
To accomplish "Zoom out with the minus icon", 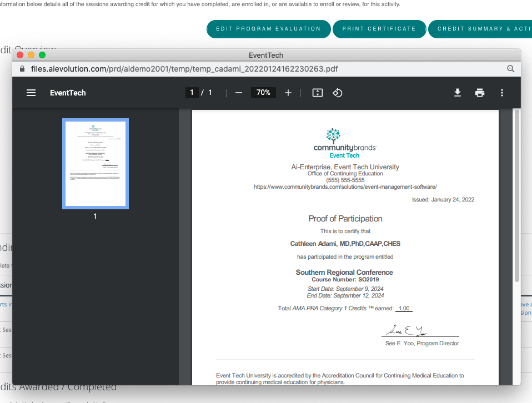I will (239, 93).
